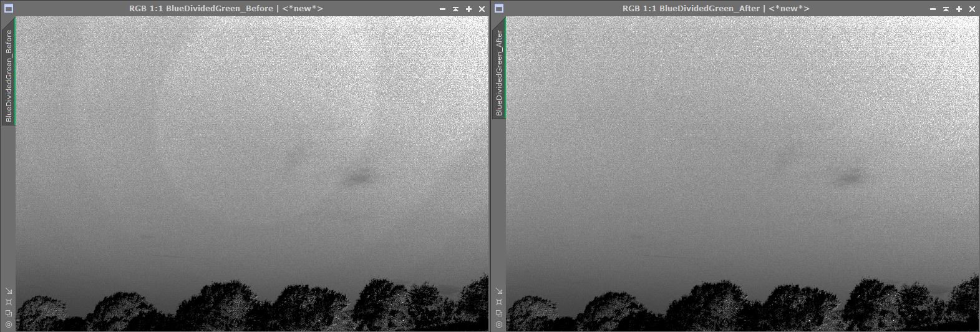Open window menu icon of BlueDividedGreen_After
This screenshot has height=332, width=980.
(498, 9)
